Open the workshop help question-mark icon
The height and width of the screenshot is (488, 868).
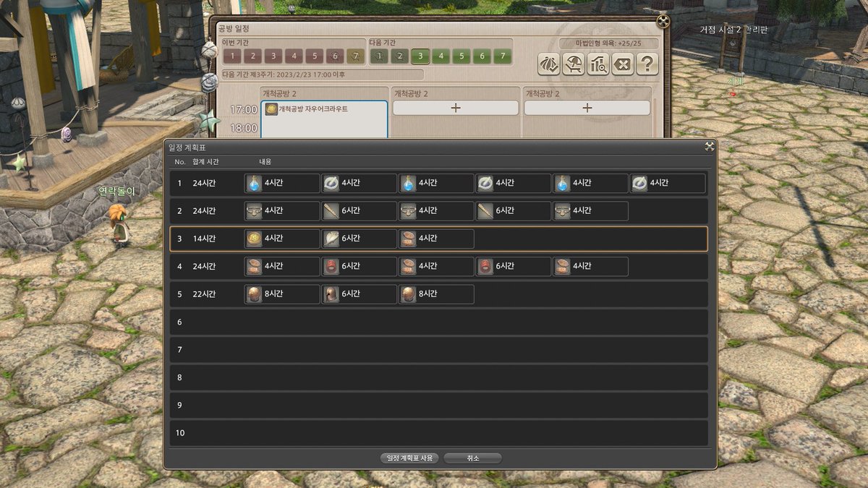point(647,64)
